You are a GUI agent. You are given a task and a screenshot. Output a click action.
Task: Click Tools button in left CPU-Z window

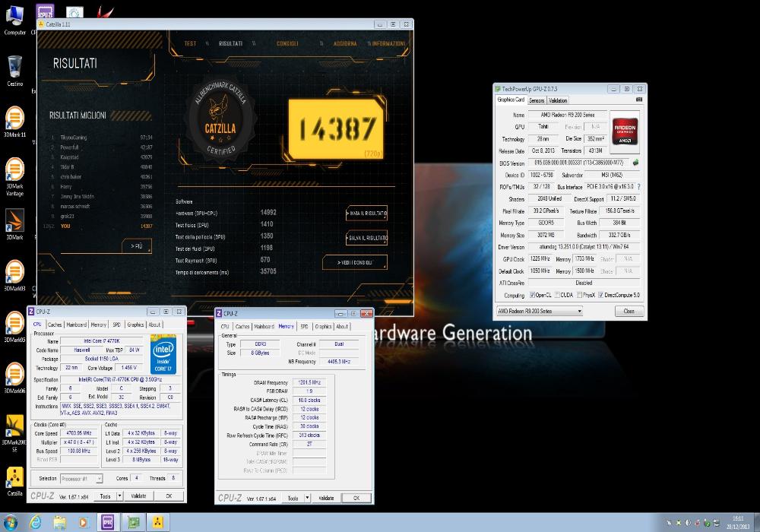[x=105, y=496]
